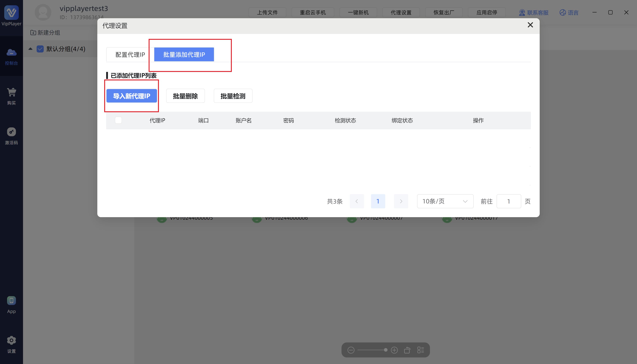Viewport: 637px width, 364px height.
Task: Go to next page with right chevron
Action: pos(401,201)
